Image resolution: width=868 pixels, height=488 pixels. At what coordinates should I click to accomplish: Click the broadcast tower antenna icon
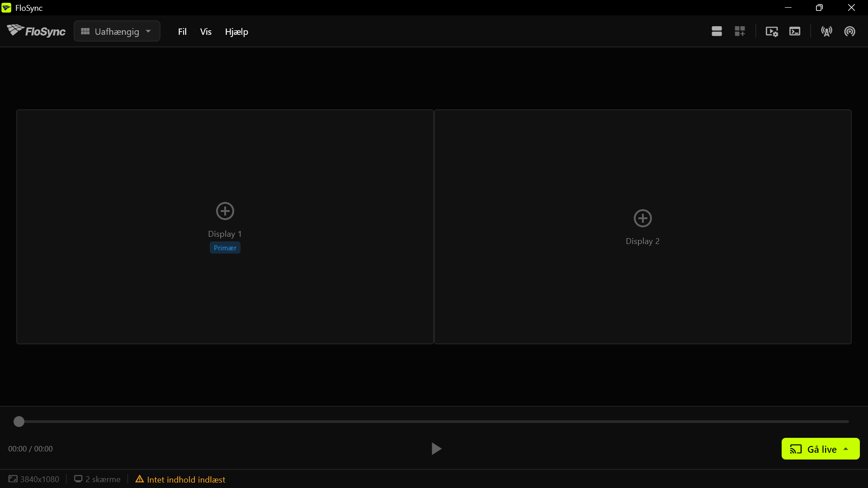coord(827,31)
